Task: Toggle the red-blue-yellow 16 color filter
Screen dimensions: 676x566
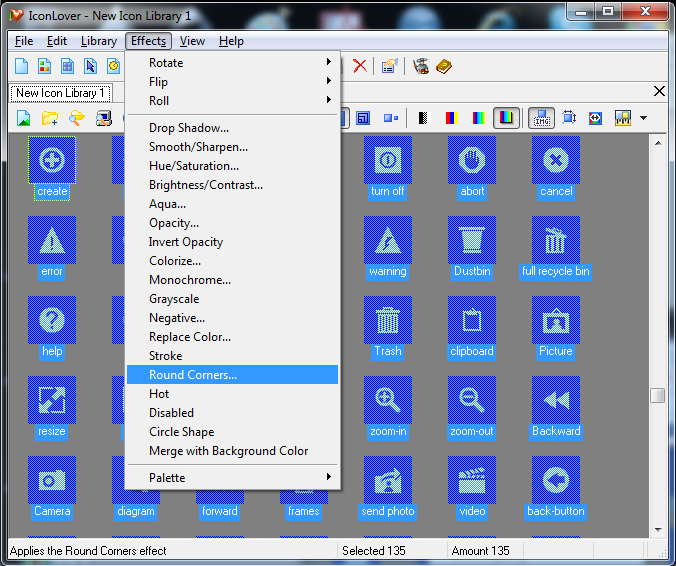Action: point(451,118)
